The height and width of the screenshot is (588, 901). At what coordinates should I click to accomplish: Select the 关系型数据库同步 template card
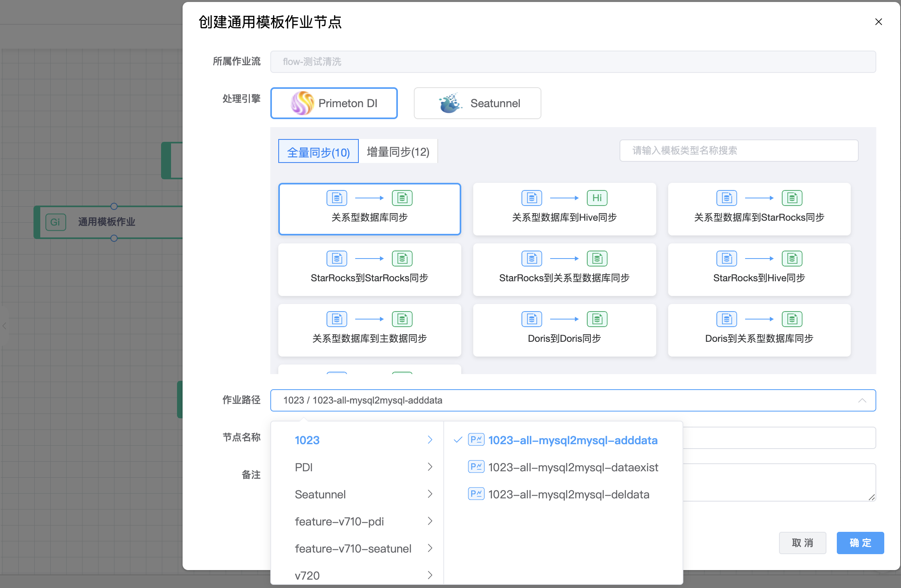pos(370,209)
